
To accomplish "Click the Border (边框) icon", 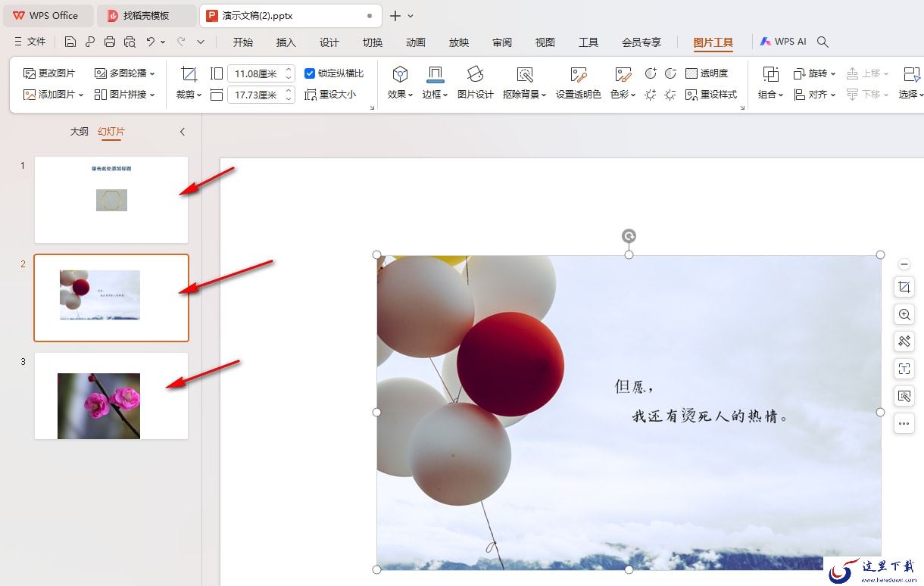I will coord(435,74).
